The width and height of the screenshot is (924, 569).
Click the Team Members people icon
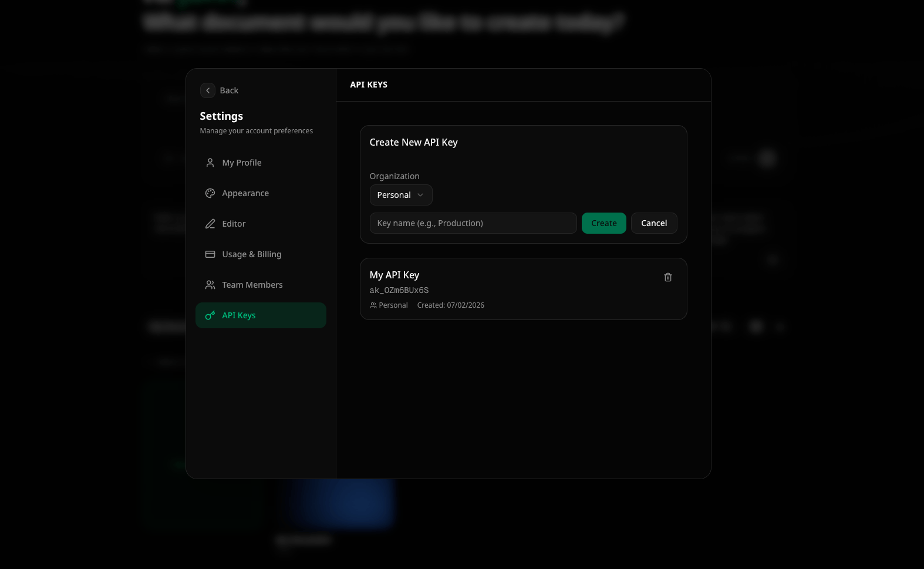pos(210,285)
